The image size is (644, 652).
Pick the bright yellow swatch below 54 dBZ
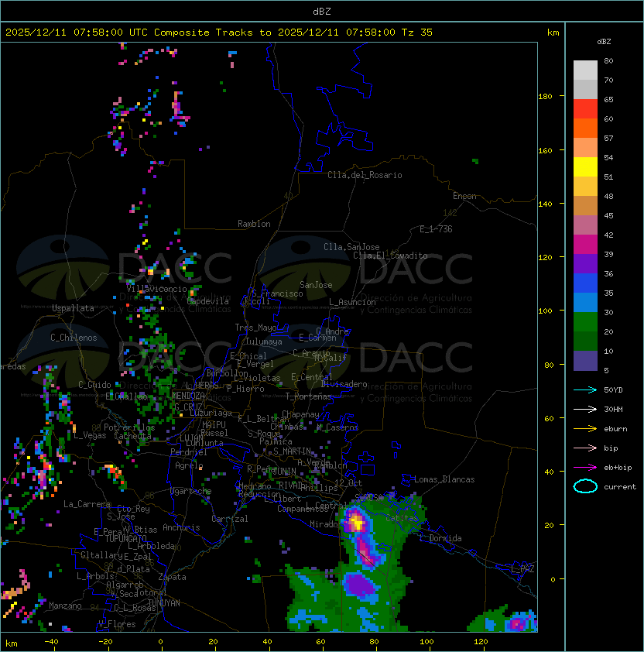[585, 166]
